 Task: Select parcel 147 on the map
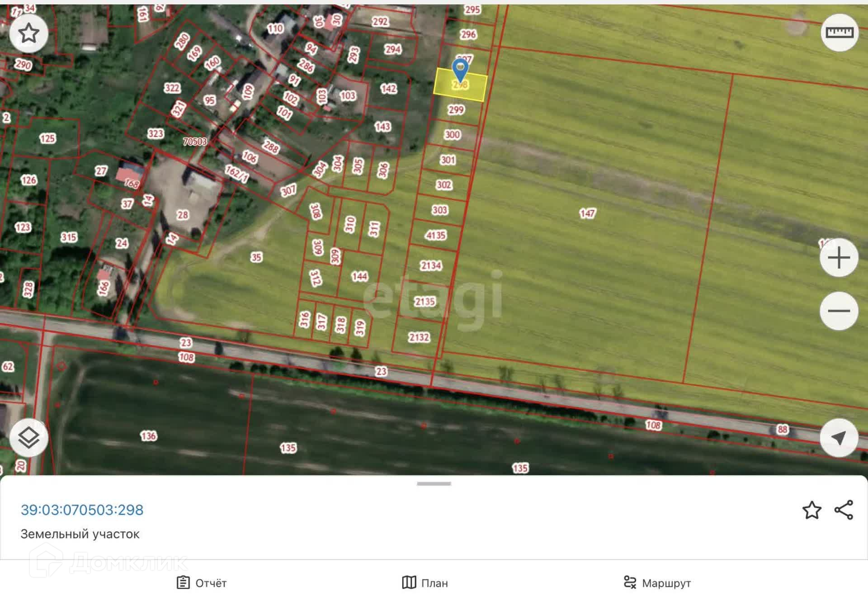tap(587, 213)
